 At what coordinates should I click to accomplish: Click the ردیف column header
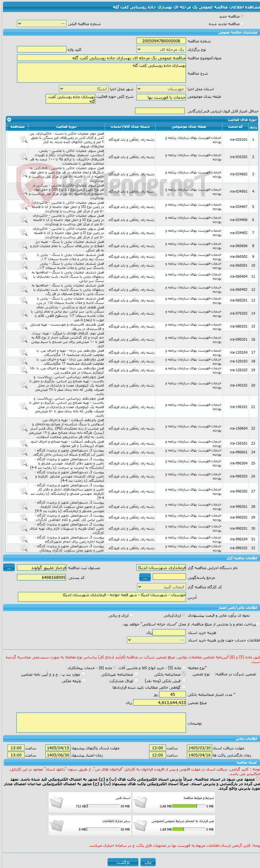pos(253,127)
